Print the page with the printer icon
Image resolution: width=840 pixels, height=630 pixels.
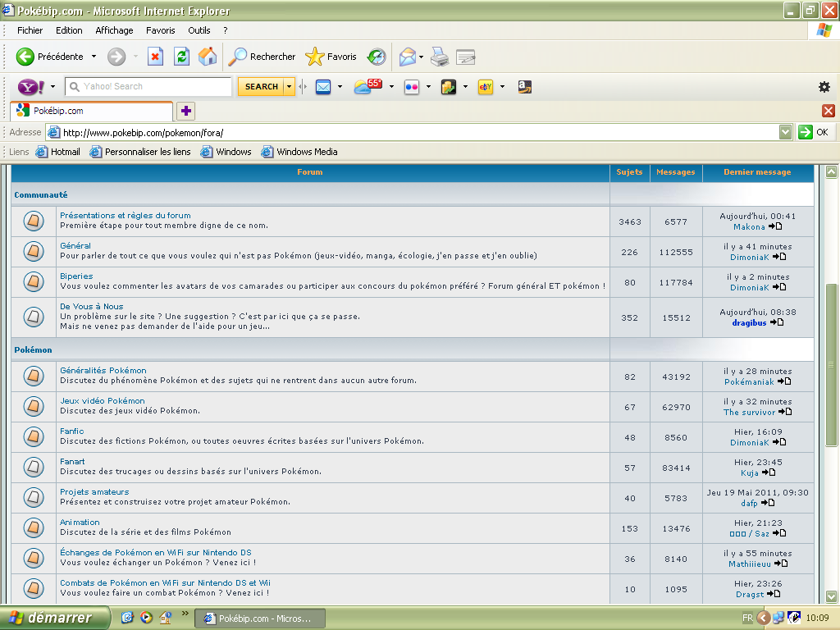pyautogui.click(x=440, y=57)
